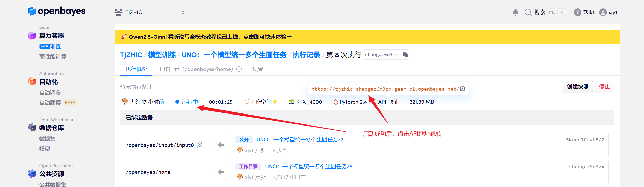Click the info icon beside 工作目录 tab
This screenshot has width=644, height=187.
point(239,69)
